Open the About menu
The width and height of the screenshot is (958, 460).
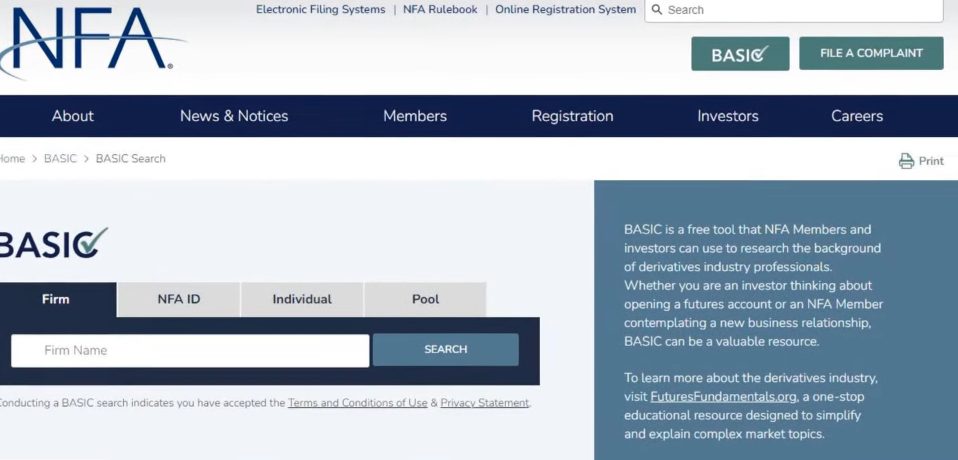(73, 116)
